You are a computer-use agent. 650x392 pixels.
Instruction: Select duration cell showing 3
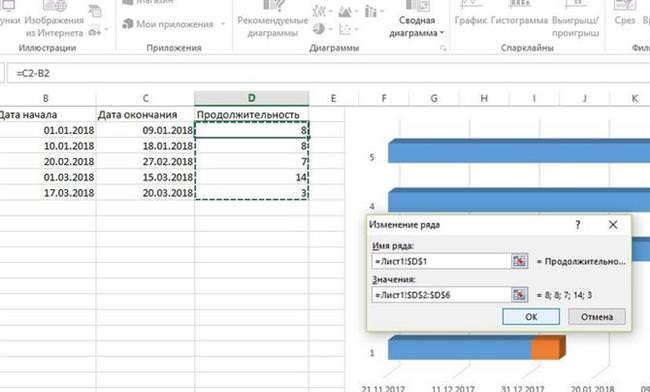point(252,193)
